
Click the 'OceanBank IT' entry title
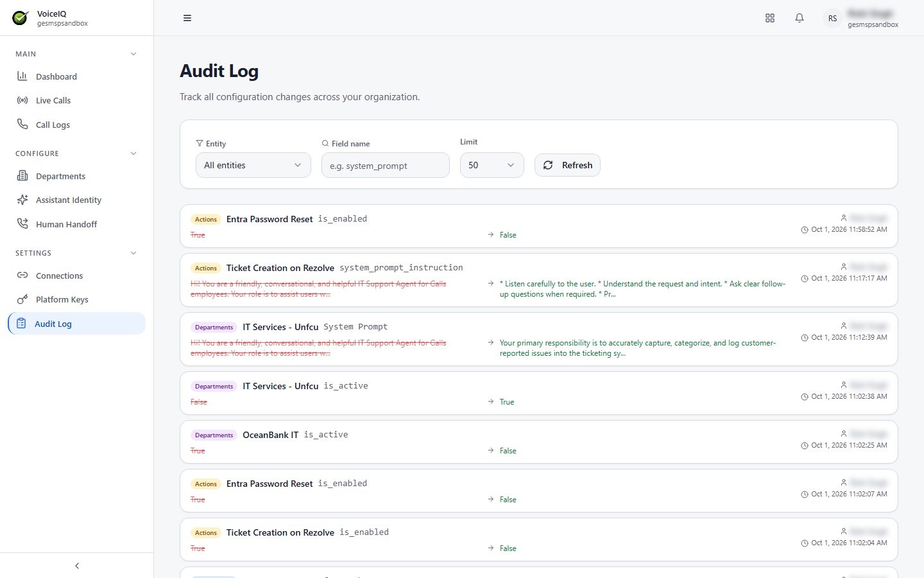tap(270, 435)
